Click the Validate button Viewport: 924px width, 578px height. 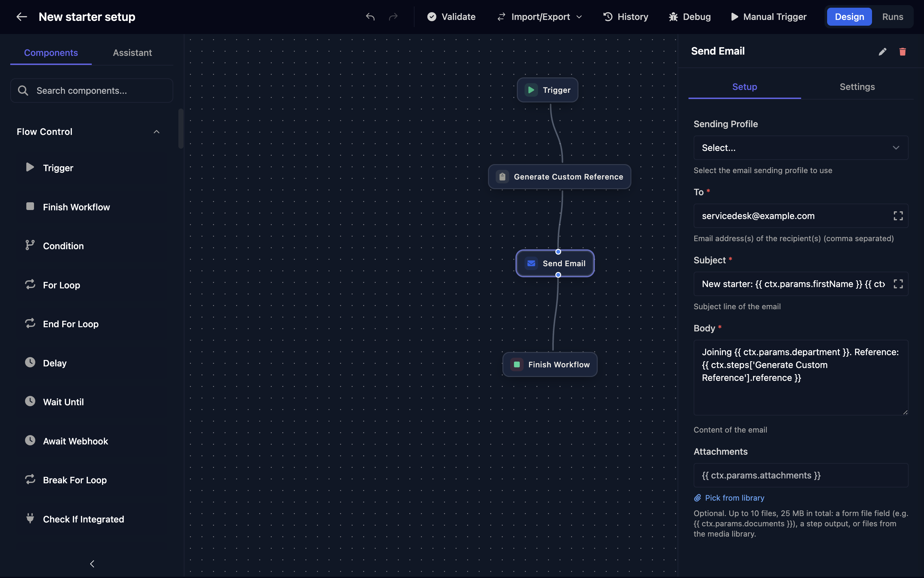pos(451,17)
